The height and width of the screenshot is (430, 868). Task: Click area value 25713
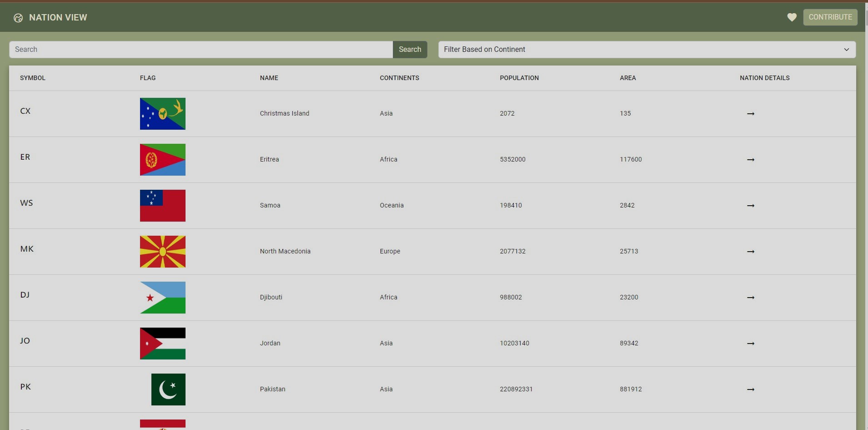(629, 251)
